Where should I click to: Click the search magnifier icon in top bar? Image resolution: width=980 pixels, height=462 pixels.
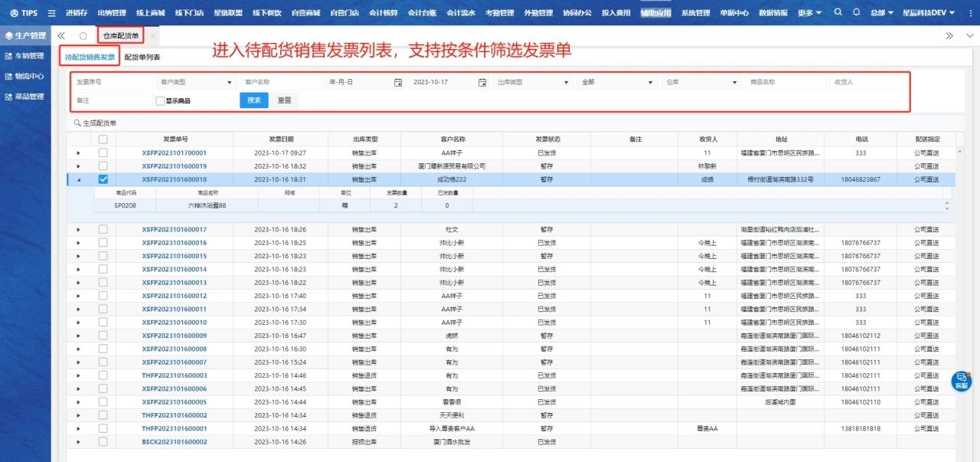pyautogui.click(x=838, y=12)
